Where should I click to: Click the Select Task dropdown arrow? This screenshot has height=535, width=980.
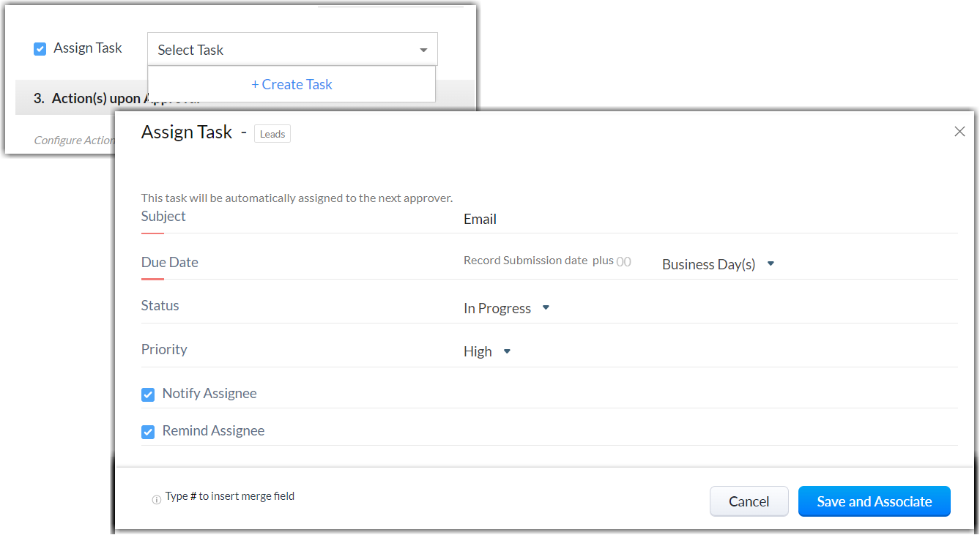pos(423,50)
